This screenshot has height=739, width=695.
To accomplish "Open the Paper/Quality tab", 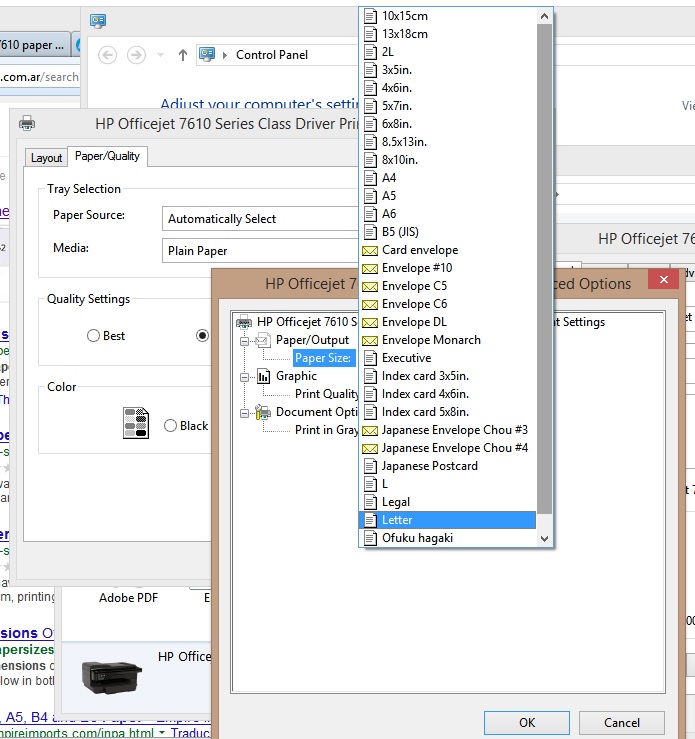I will [x=107, y=156].
